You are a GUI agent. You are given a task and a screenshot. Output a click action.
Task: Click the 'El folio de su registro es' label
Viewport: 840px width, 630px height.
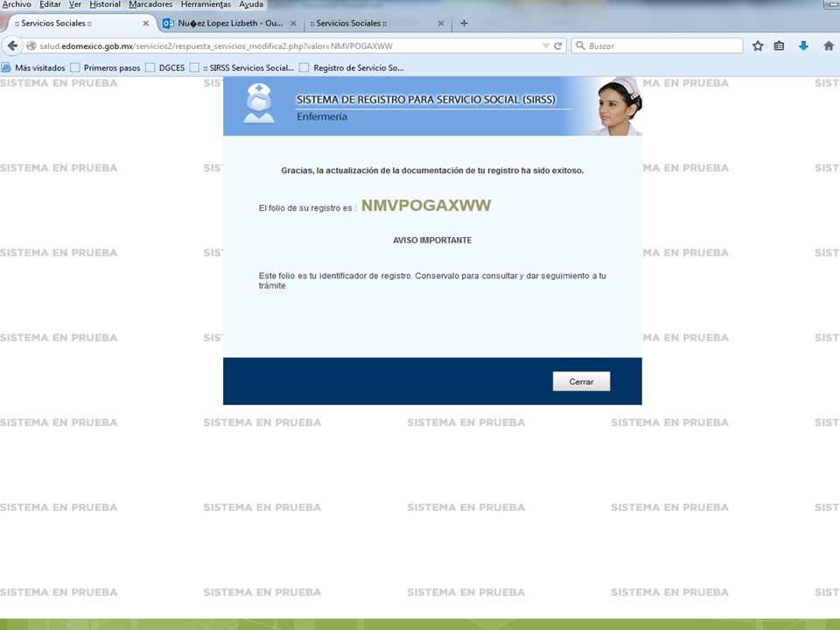(307, 208)
